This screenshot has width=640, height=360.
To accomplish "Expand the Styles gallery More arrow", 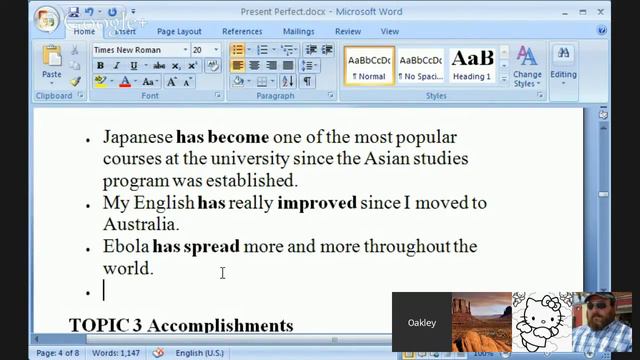I will tap(504, 80).
